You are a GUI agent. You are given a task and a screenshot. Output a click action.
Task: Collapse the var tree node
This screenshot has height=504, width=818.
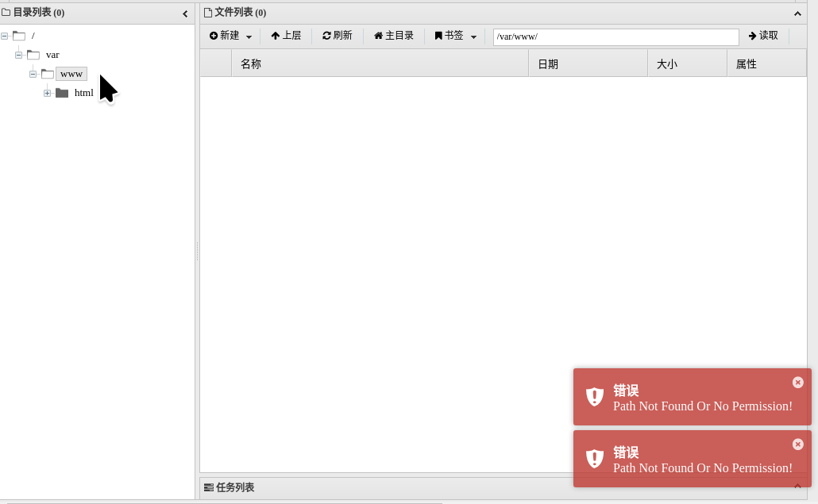[18, 55]
